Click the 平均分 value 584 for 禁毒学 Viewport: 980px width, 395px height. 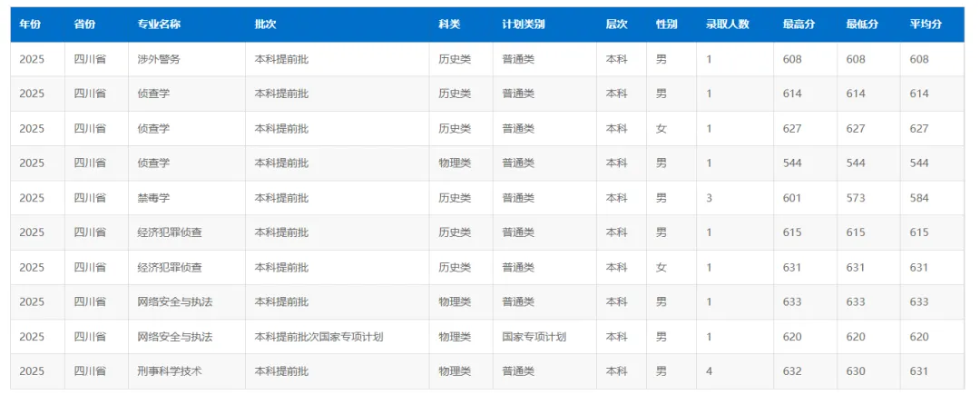pyautogui.click(x=919, y=198)
